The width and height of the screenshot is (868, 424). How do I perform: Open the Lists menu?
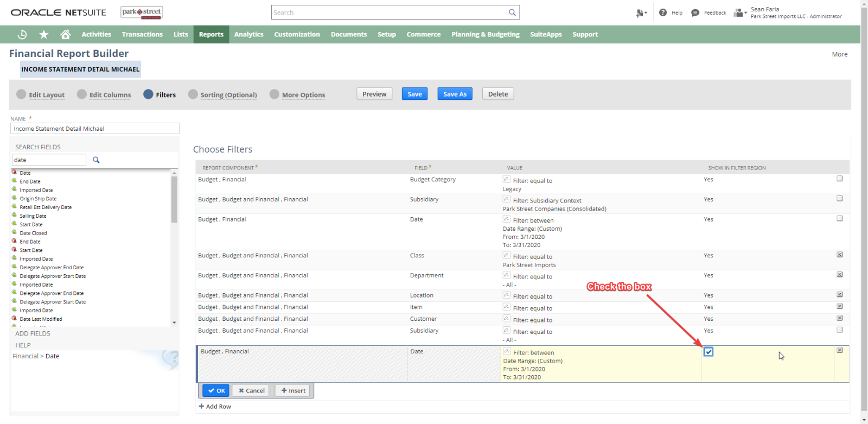point(181,34)
